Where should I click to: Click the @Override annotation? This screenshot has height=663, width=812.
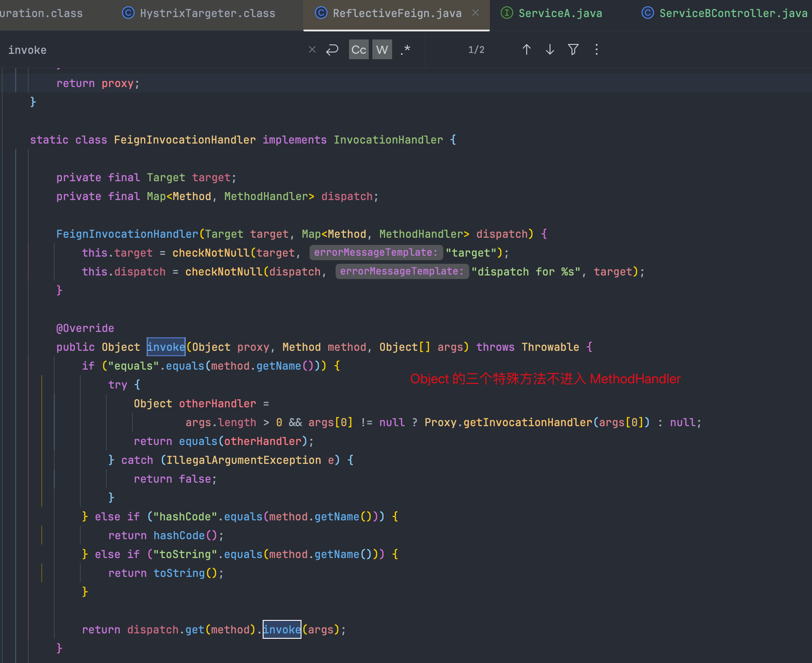(x=85, y=328)
